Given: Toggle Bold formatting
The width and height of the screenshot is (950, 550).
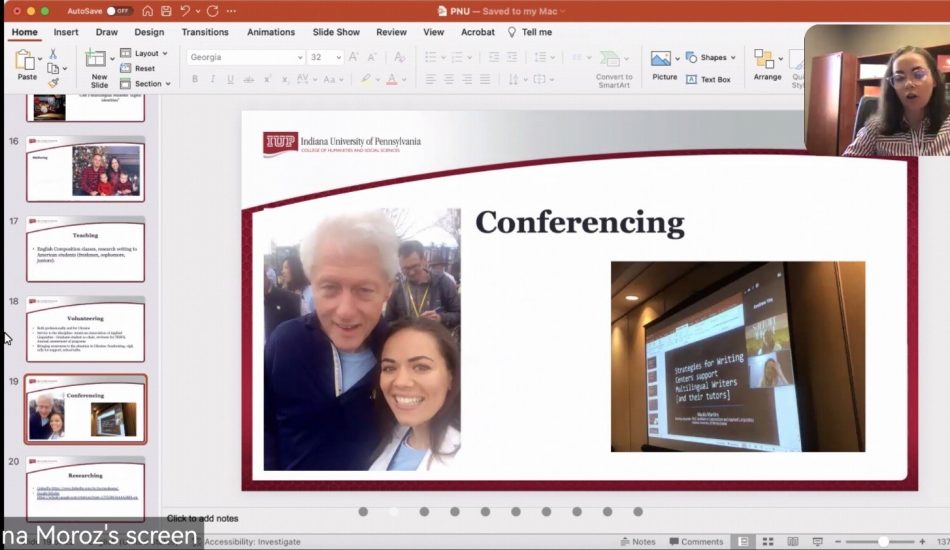Looking at the screenshot, I should coord(194,79).
